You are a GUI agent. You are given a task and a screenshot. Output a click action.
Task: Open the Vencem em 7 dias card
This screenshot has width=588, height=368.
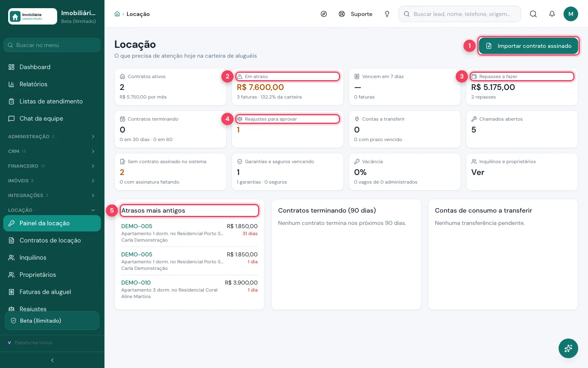(x=405, y=87)
